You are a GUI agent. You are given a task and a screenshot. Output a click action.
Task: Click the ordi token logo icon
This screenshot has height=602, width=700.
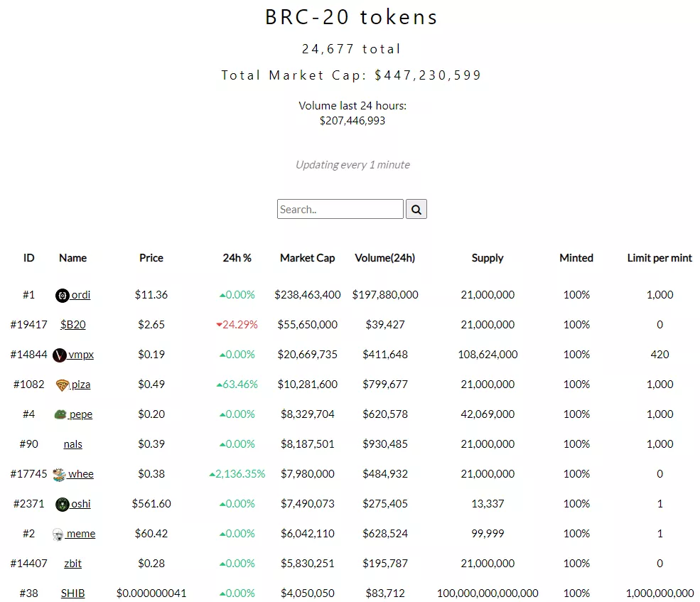click(x=63, y=295)
